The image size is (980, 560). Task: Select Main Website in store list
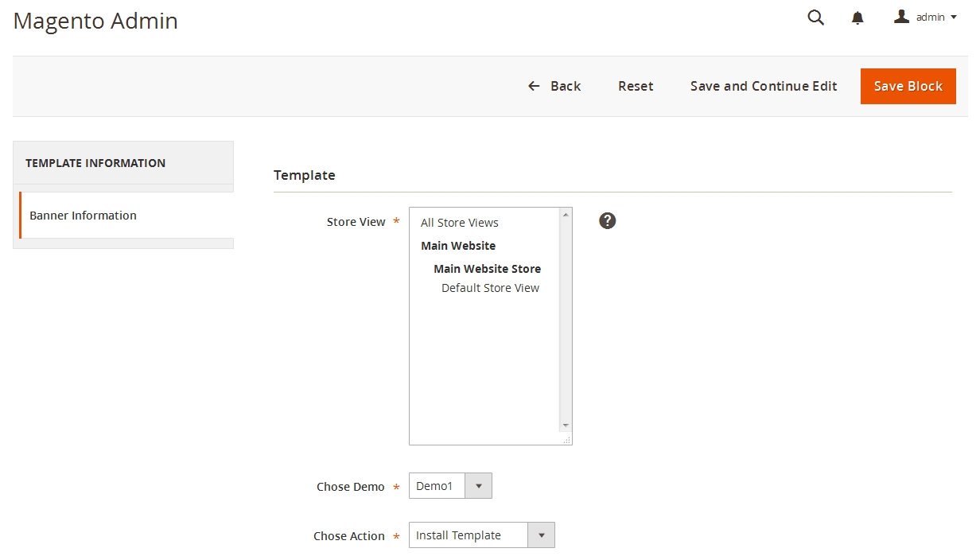tap(458, 246)
